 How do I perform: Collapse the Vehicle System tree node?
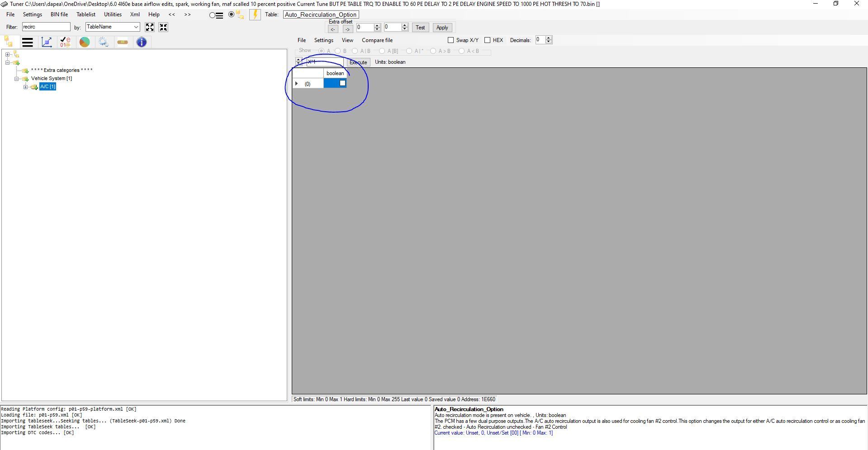pyautogui.click(x=17, y=79)
